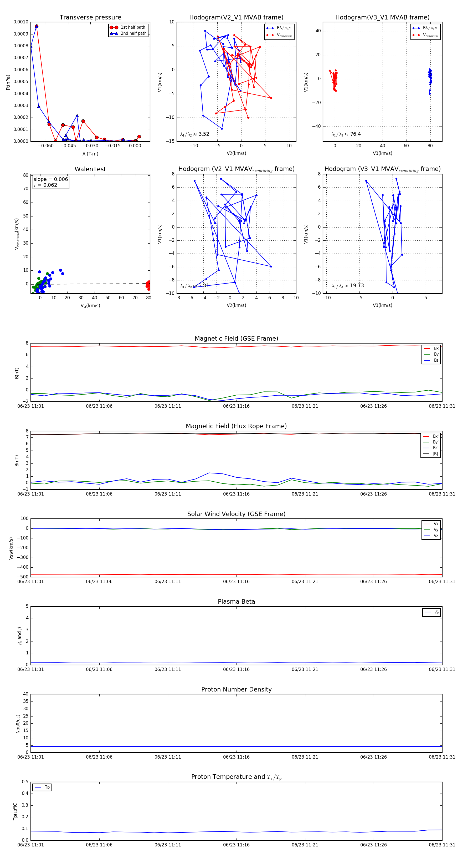The image size is (473, 868).
Task: Select the "2nd half path" legend entry
Action: [128, 33]
